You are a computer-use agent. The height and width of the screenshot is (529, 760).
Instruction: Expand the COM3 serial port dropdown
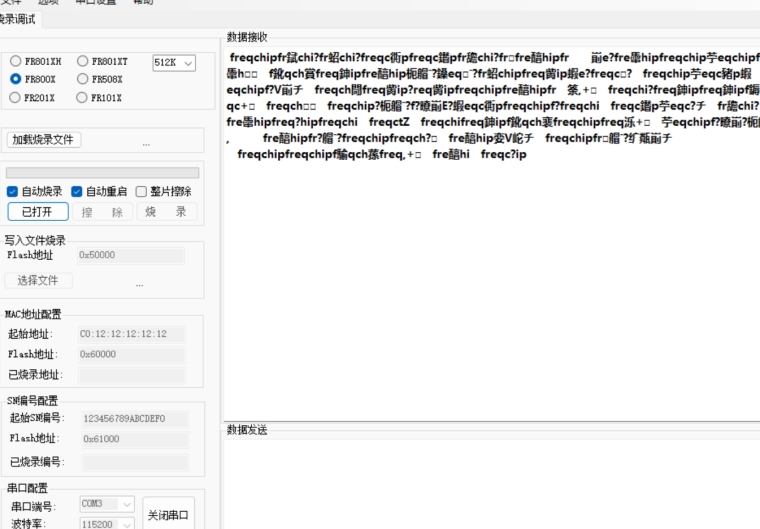pos(107,505)
